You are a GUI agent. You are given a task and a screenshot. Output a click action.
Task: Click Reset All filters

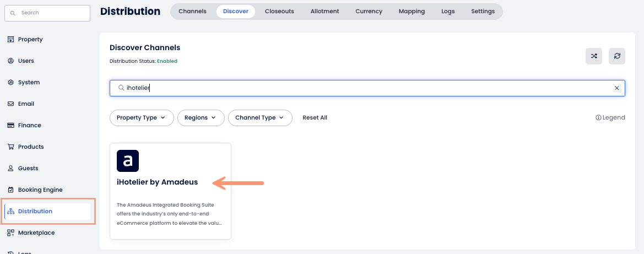pyautogui.click(x=315, y=118)
